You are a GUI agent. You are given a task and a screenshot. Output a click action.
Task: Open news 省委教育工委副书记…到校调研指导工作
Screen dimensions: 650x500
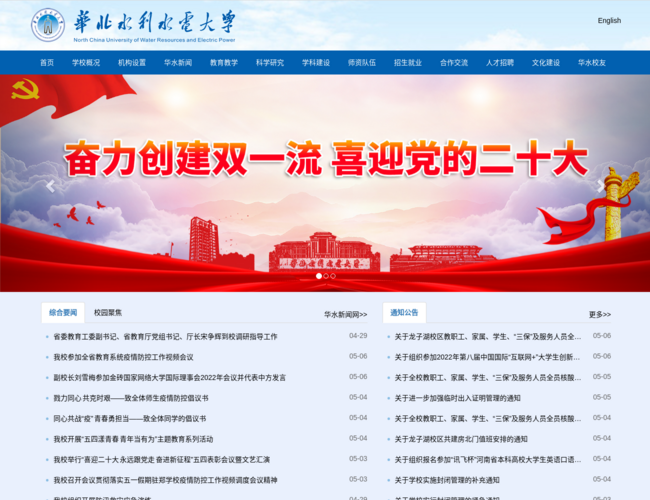pos(165,337)
